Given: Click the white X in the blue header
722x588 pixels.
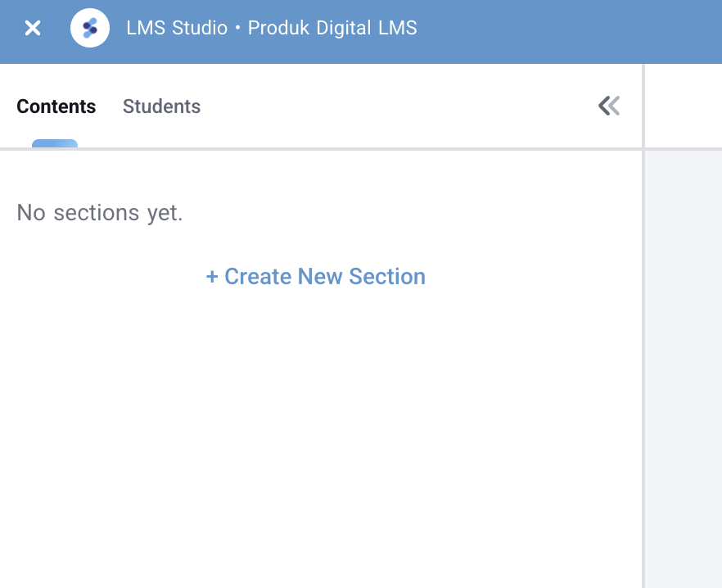Looking at the screenshot, I should 32,29.
